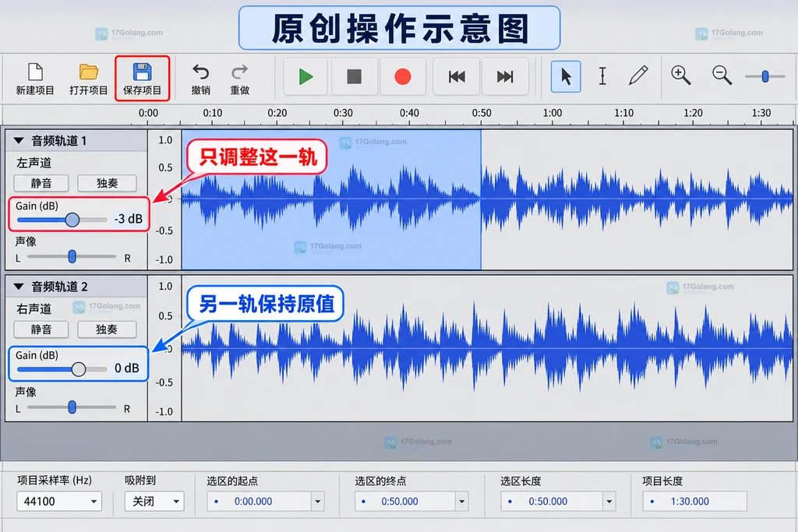Click the 右声道 label
The width and height of the screenshot is (798, 532).
(34, 308)
